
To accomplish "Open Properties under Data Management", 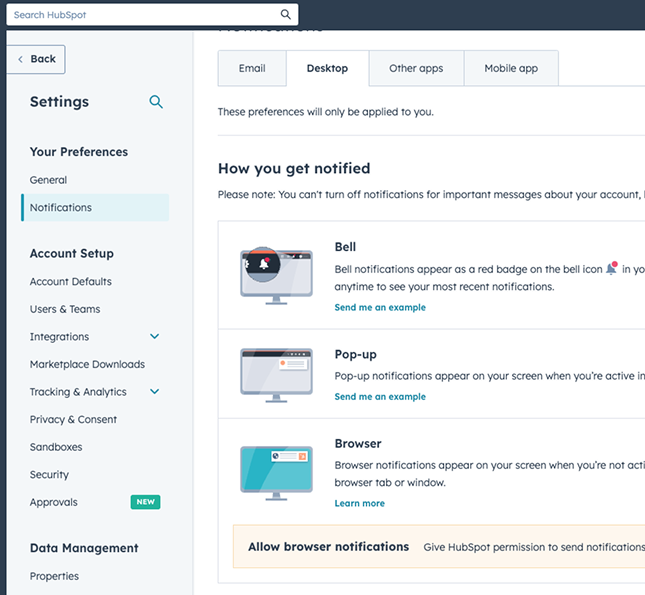I will pos(54,576).
